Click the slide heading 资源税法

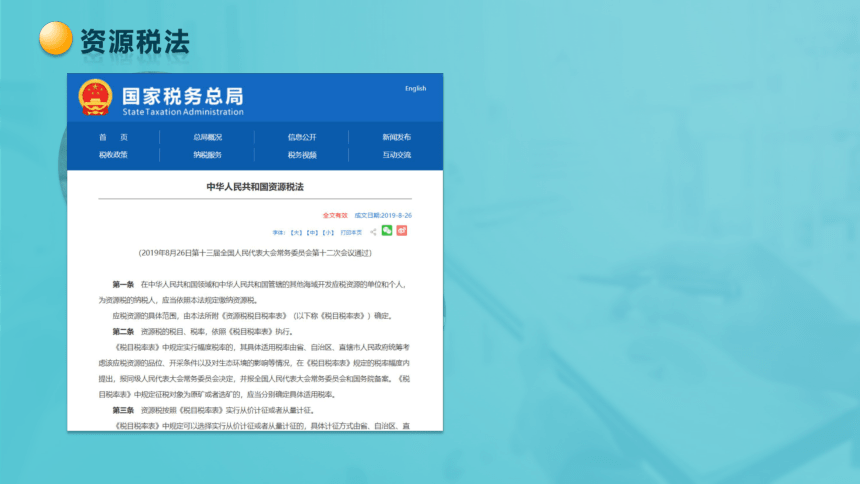pyautogui.click(x=135, y=42)
